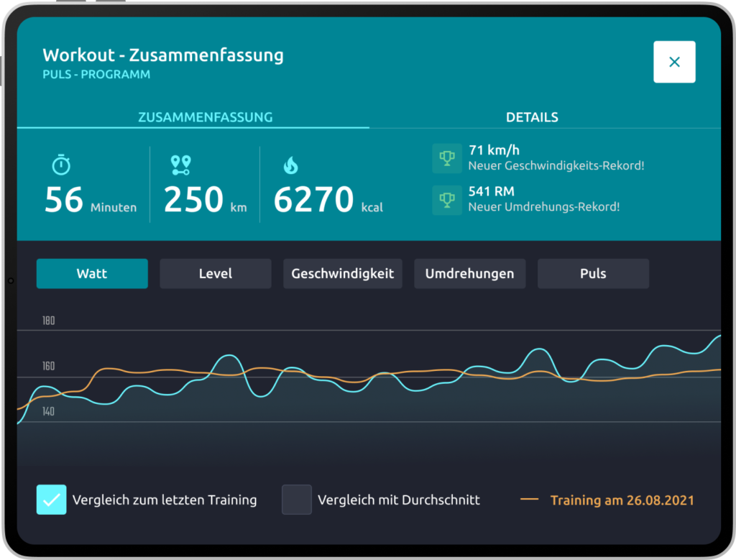Display the Geschwindigkeit chart
This screenshot has width=736, height=560.
(x=343, y=274)
